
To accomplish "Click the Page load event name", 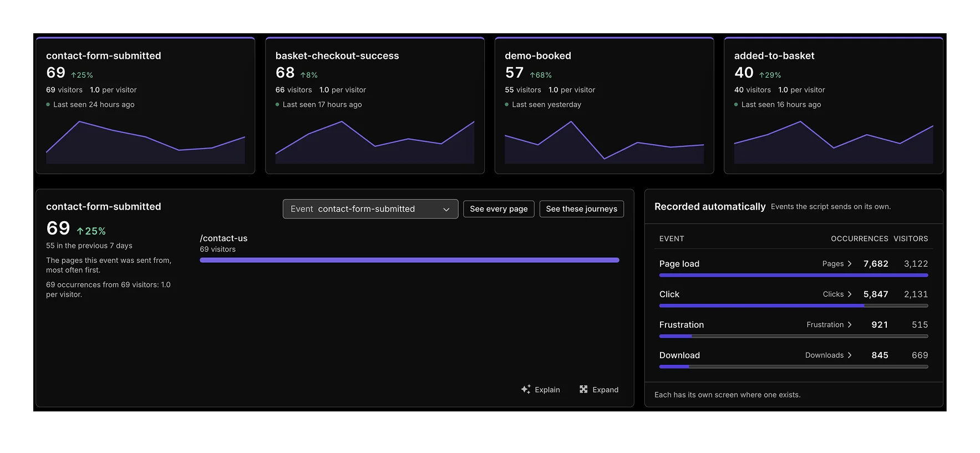I will [x=679, y=264].
